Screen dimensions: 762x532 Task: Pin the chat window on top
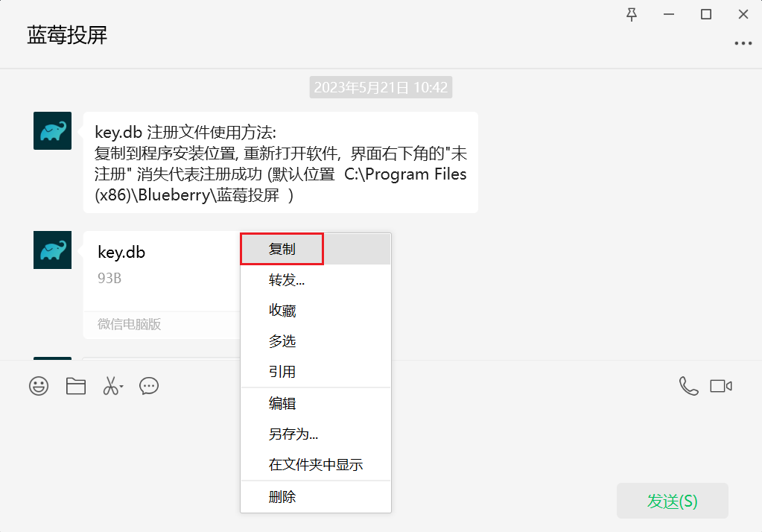632,15
